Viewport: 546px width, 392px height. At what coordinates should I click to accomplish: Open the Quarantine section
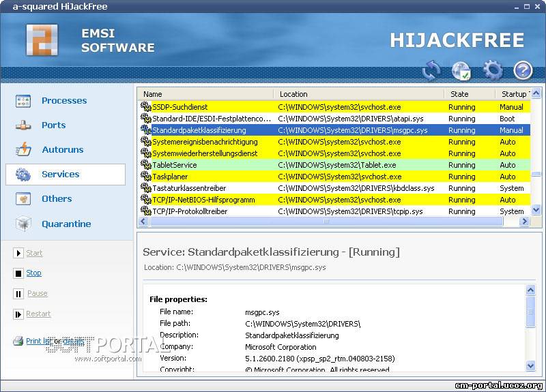tap(66, 224)
